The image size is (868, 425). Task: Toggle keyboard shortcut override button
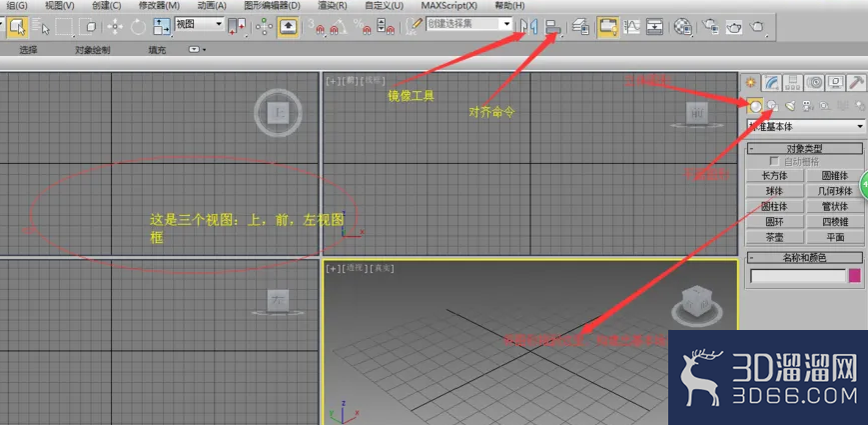click(x=289, y=26)
